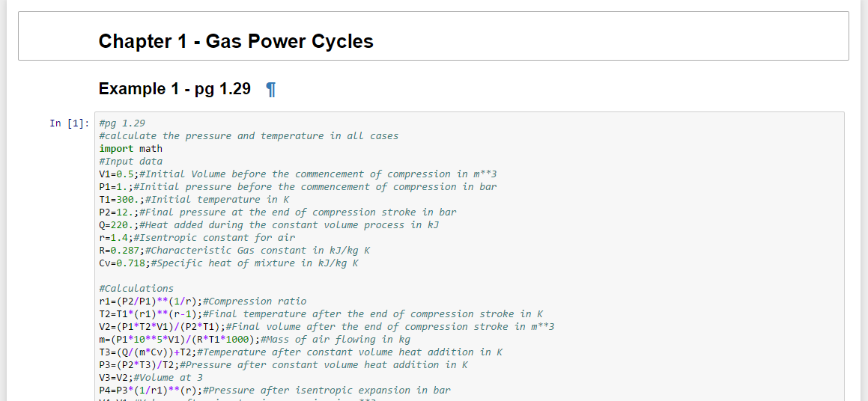Place cursor on the import math line

[130, 149]
